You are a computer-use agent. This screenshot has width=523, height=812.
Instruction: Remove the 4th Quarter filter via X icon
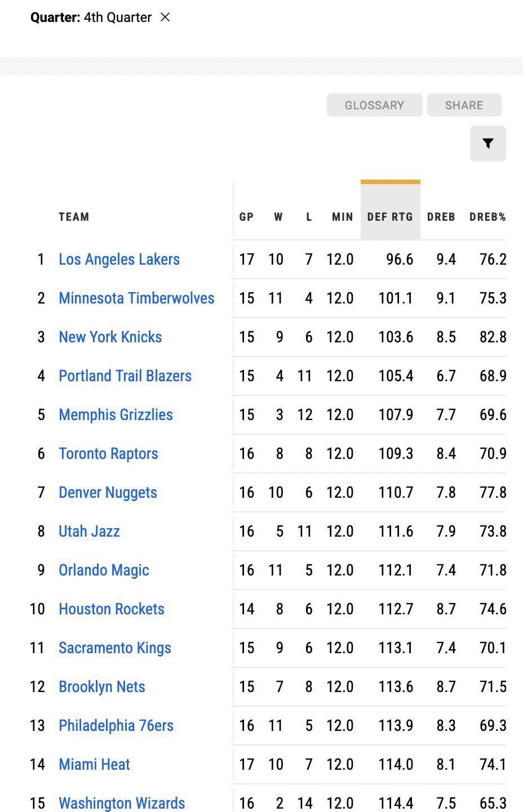pyautogui.click(x=165, y=17)
